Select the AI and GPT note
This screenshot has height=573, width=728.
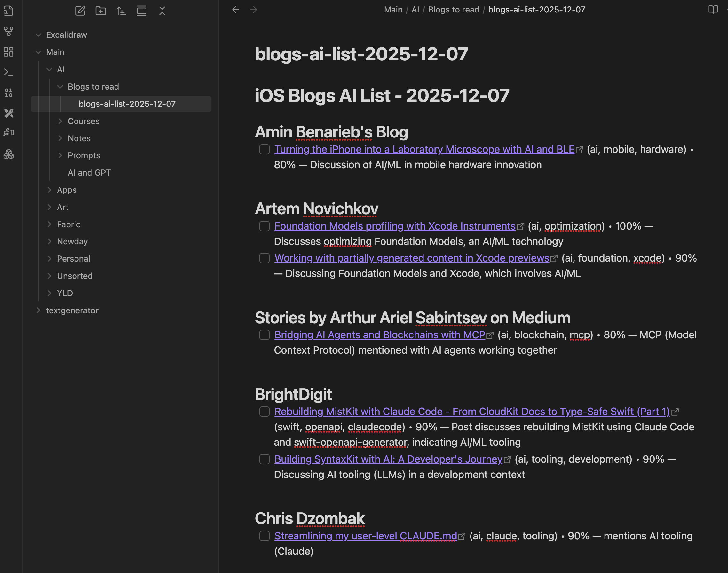[89, 172]
